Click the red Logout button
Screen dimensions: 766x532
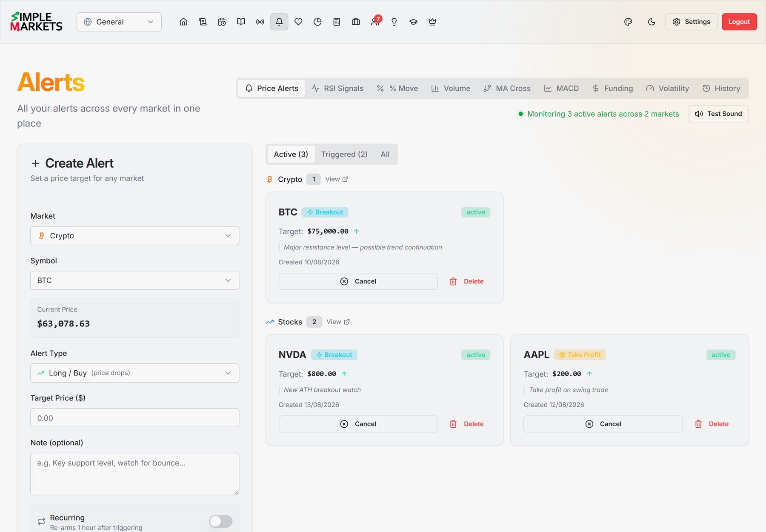(739, 22)
